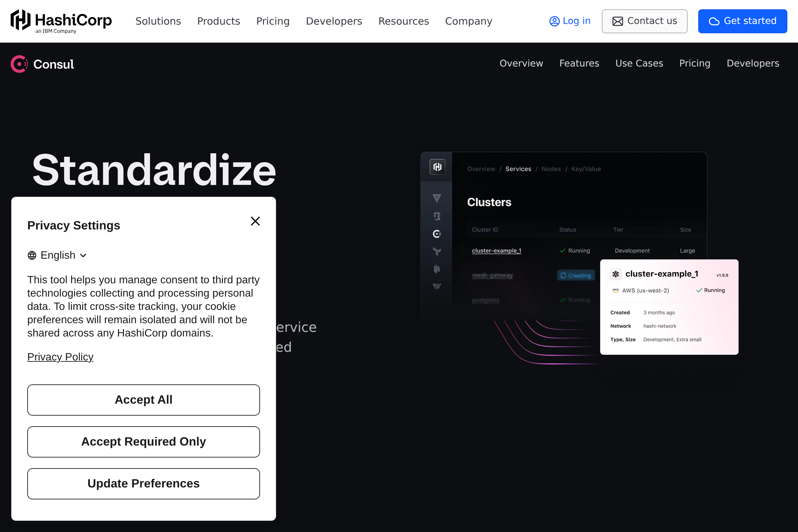Click the Consul icon in the dashboard sidebar

(x=437, y=234)
